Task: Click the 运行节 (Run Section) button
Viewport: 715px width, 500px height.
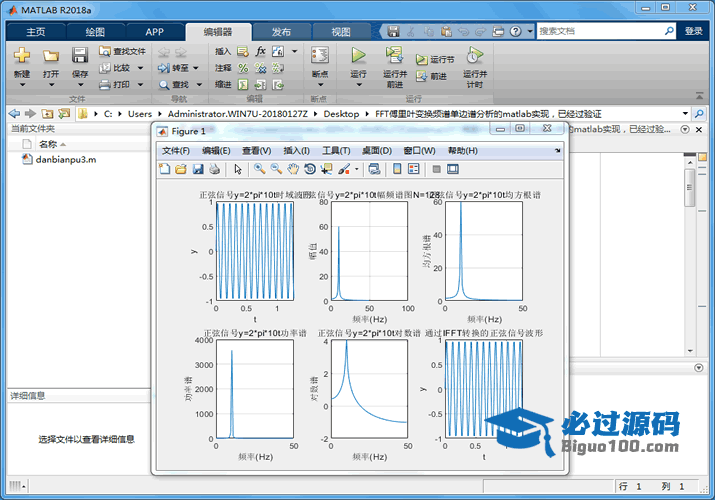Action: [x=435, y=60]
